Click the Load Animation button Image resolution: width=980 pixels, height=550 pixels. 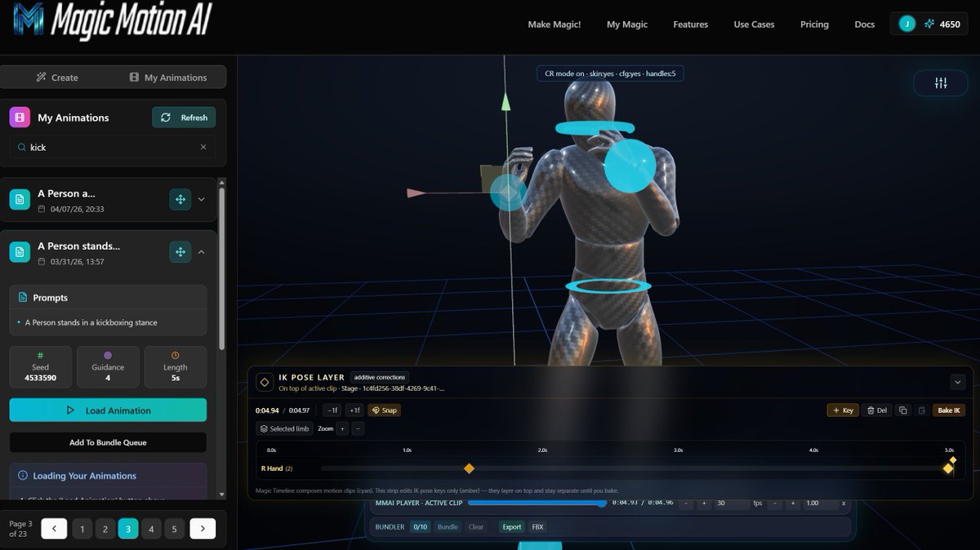[x=108, y=410]
